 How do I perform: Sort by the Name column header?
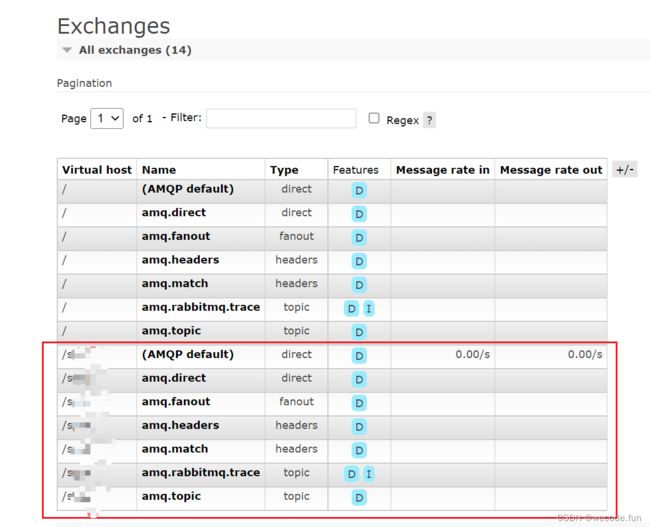[x=159, y=170]
